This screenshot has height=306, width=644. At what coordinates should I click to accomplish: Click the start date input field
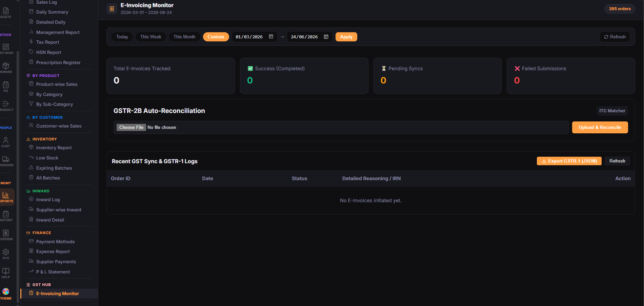[254, 37]
